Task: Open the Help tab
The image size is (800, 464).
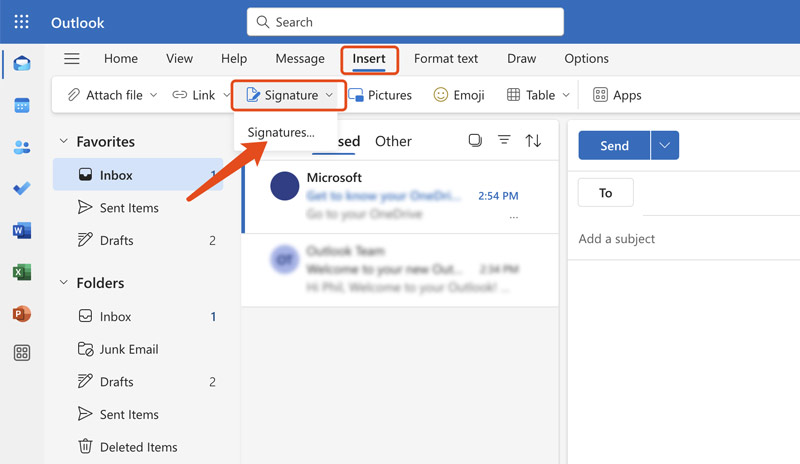Action: pos(234,59)
